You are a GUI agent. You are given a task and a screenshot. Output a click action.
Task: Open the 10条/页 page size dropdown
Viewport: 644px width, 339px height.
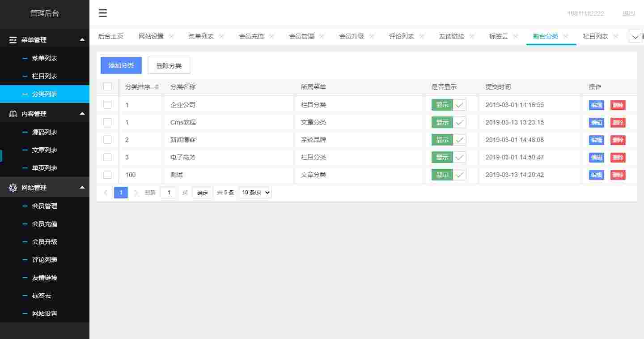(254, 192)
